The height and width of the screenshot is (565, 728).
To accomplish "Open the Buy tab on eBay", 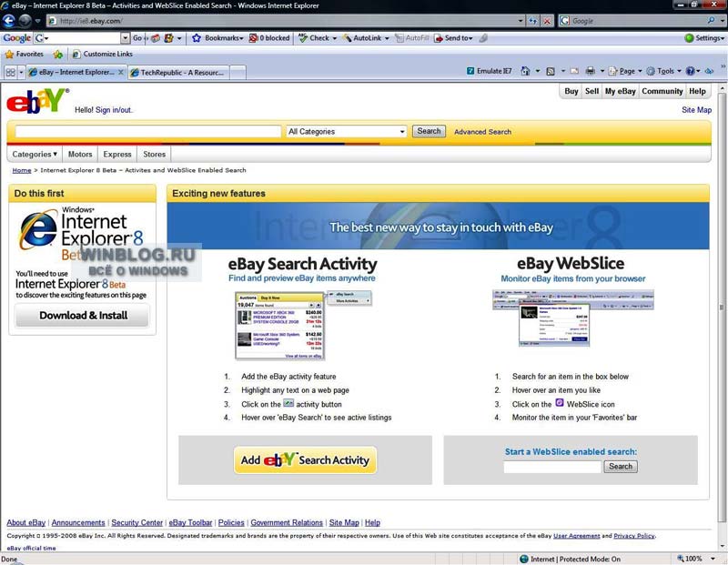I will [x=571, y=92].
